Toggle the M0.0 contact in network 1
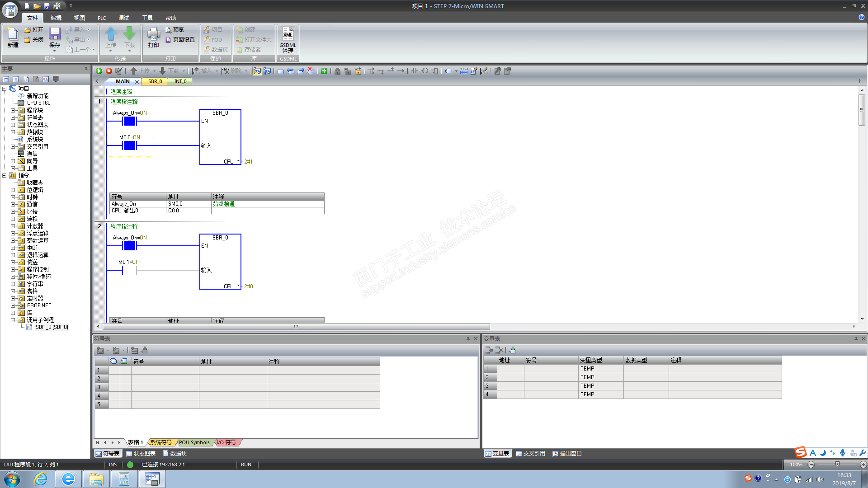 pos(129,145)
